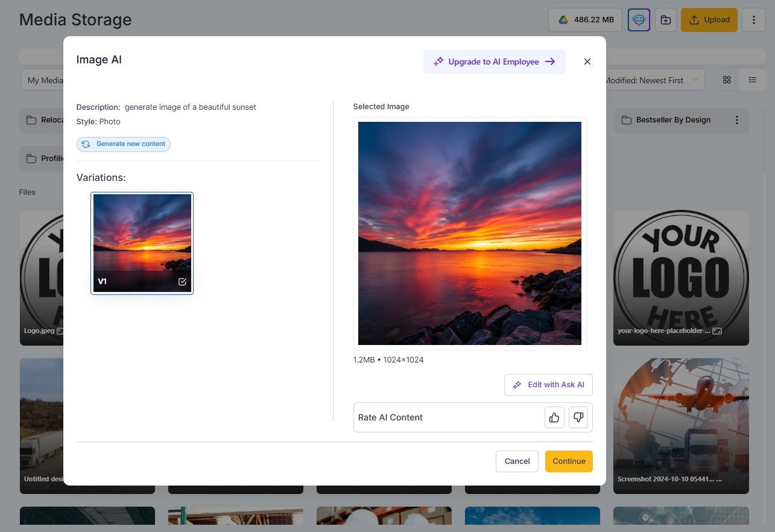
Task: Click Edit with Ask AI
Action: (549, 385)
